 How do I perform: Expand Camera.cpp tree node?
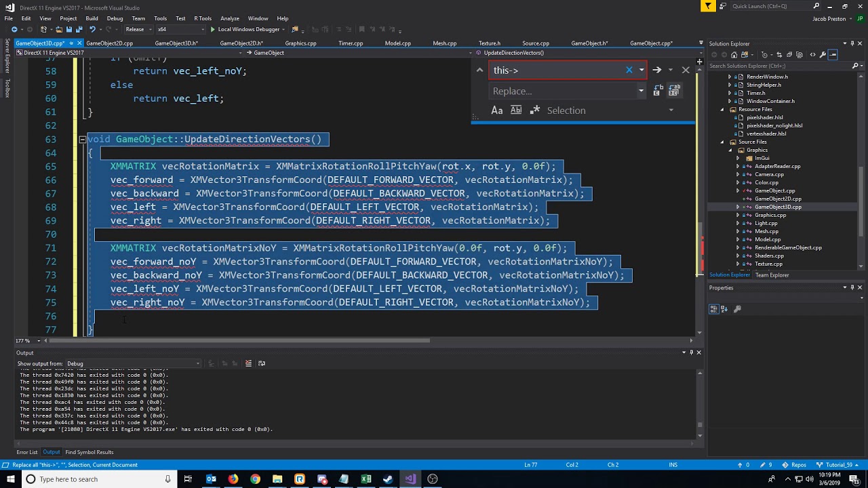[x=738, y=174]
